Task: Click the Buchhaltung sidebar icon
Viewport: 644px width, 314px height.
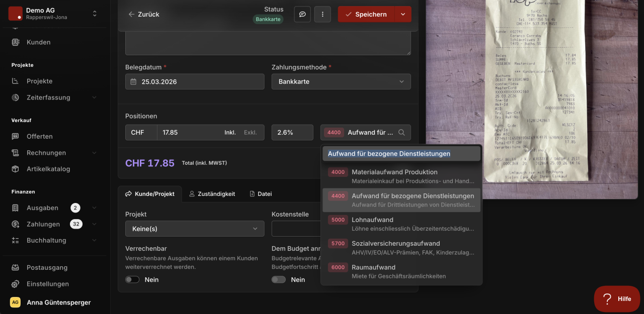Action: (x=16, y=240)
